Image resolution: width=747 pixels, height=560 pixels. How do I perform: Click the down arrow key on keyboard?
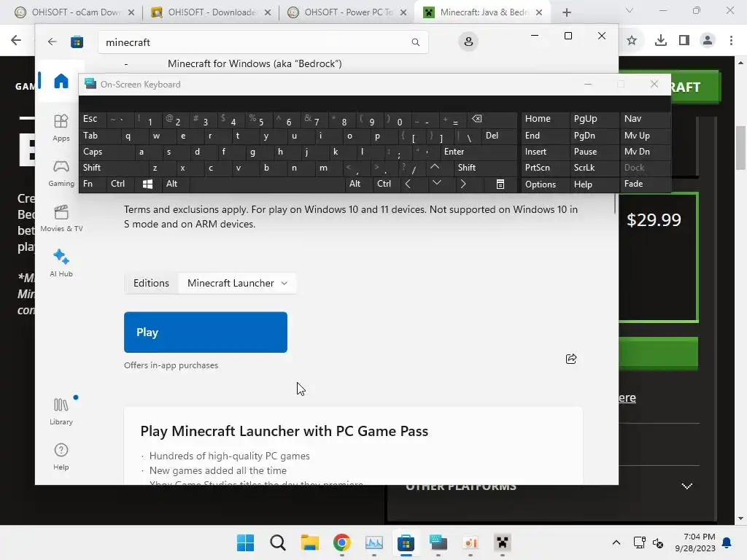[436, 183]
